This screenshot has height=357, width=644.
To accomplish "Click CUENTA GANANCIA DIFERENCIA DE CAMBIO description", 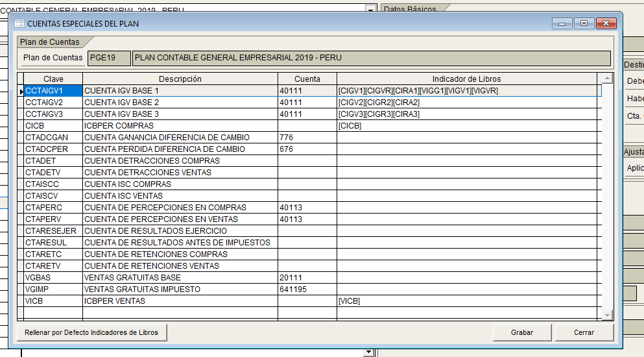I will [x=180, y=138].
